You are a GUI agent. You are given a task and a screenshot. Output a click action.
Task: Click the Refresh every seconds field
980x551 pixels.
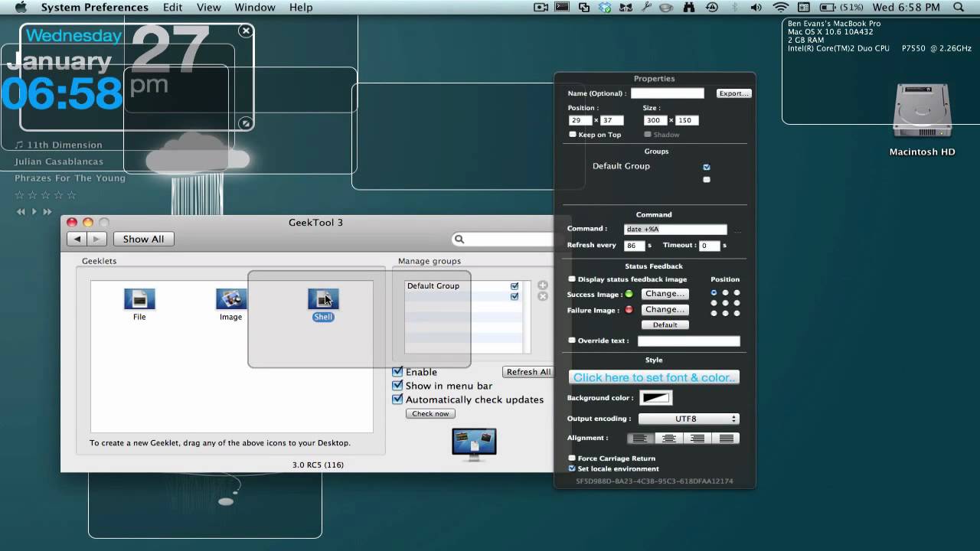point(635,246)
